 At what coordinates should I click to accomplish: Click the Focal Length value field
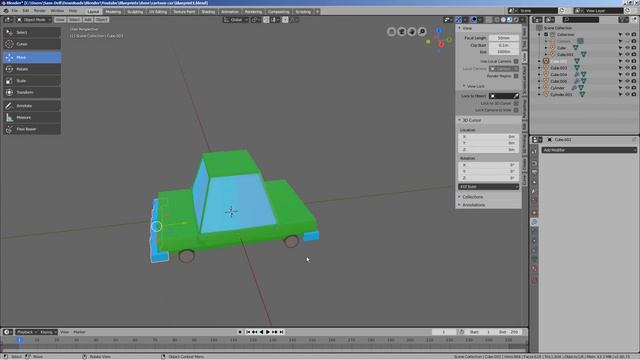pos(504,38)
